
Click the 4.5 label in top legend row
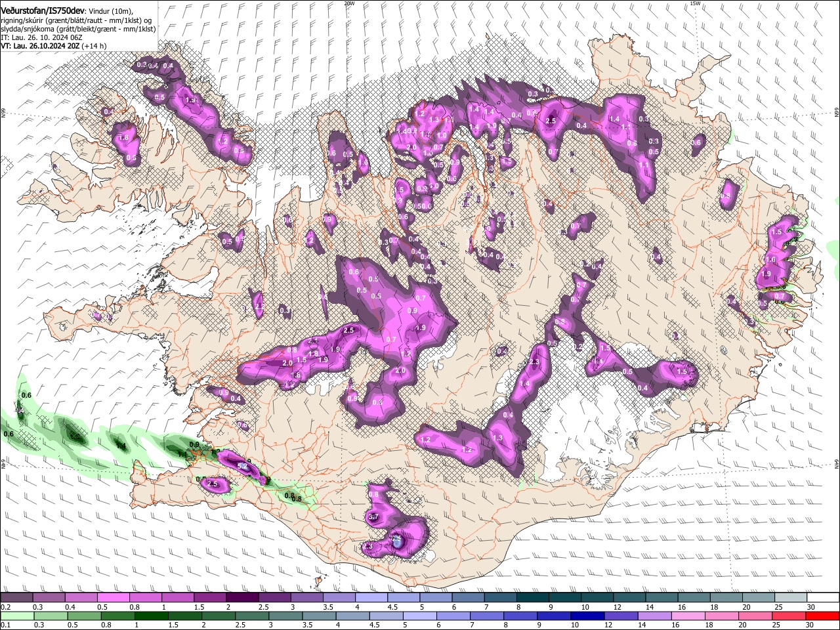point(392,607)
